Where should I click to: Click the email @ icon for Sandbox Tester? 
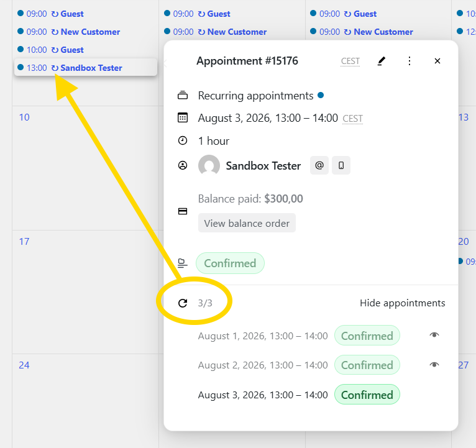(x=319, y=165)
